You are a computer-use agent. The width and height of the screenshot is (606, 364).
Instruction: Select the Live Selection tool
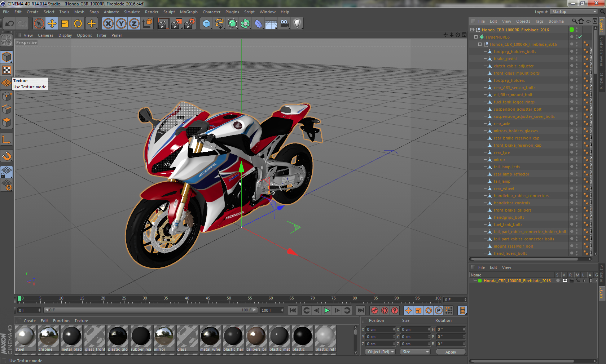39,24
